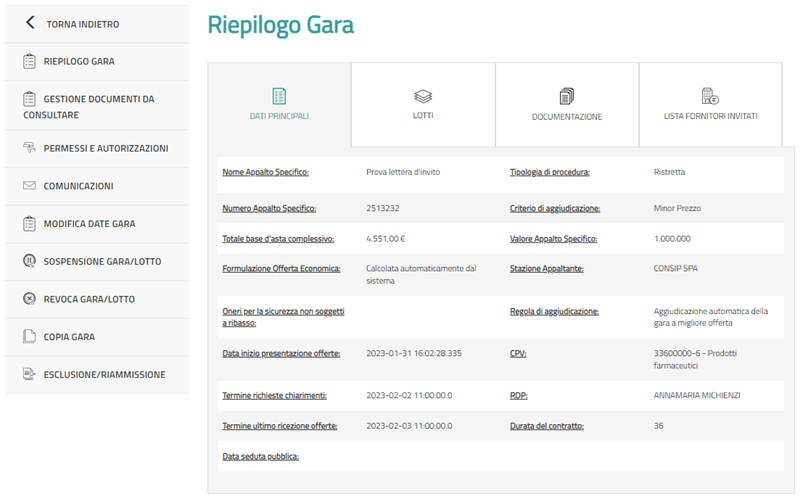Click the Criterio di aggiudicazione label
Image resolution: width=803 pixels, height=499 pixels.
[x=554, y=208]
